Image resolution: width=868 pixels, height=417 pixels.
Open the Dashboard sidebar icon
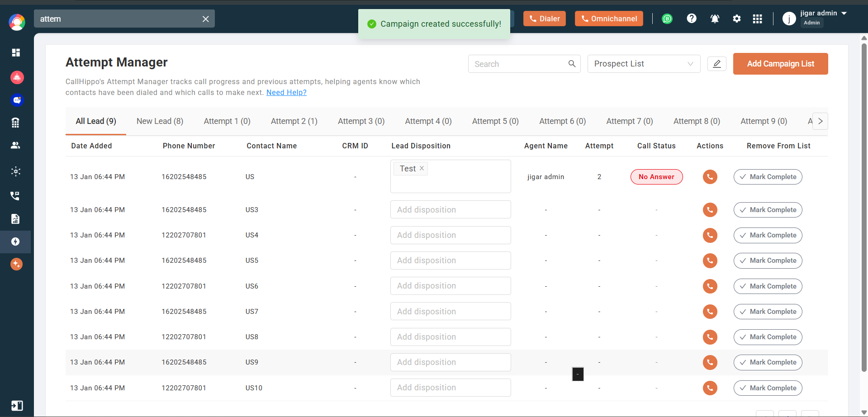pos(16,52)
